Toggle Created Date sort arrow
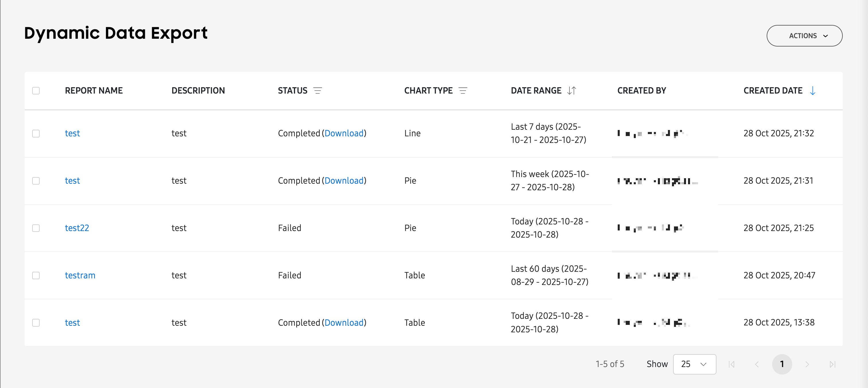This screenshot has width=868, height=388. tap(812, 91)
